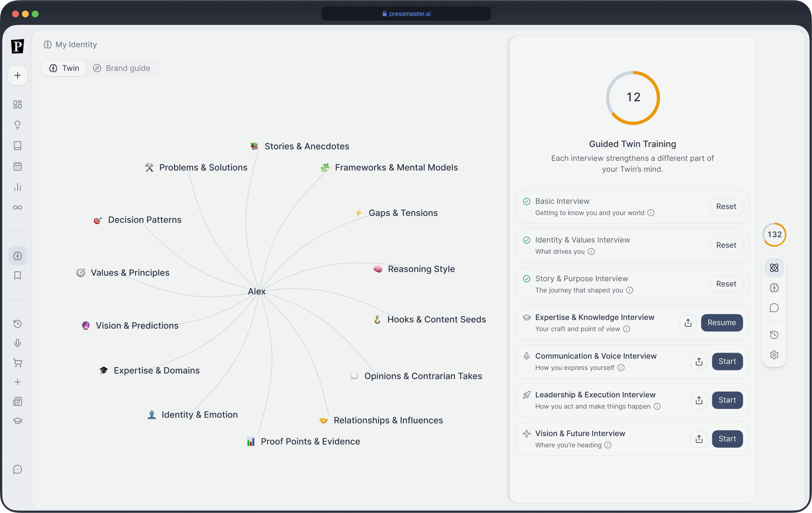This screenshot has height=513, width=812.
Task: Select the Reasoning Style node
Action: (x=414, y=269)
